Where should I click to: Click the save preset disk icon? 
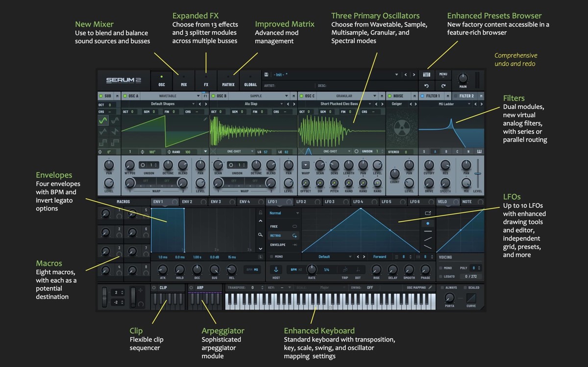266,75
